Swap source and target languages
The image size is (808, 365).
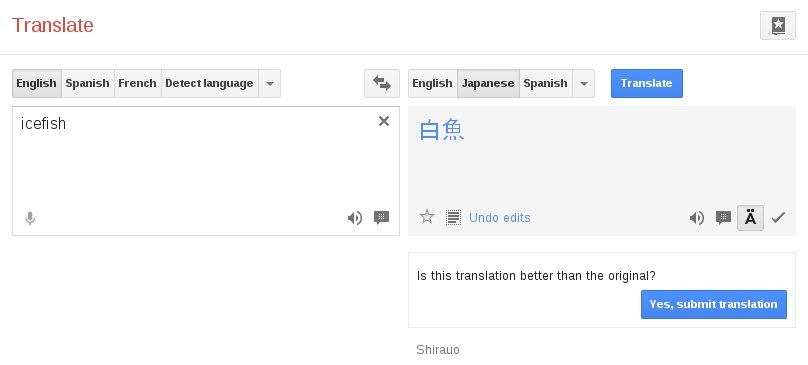[382, 84]
